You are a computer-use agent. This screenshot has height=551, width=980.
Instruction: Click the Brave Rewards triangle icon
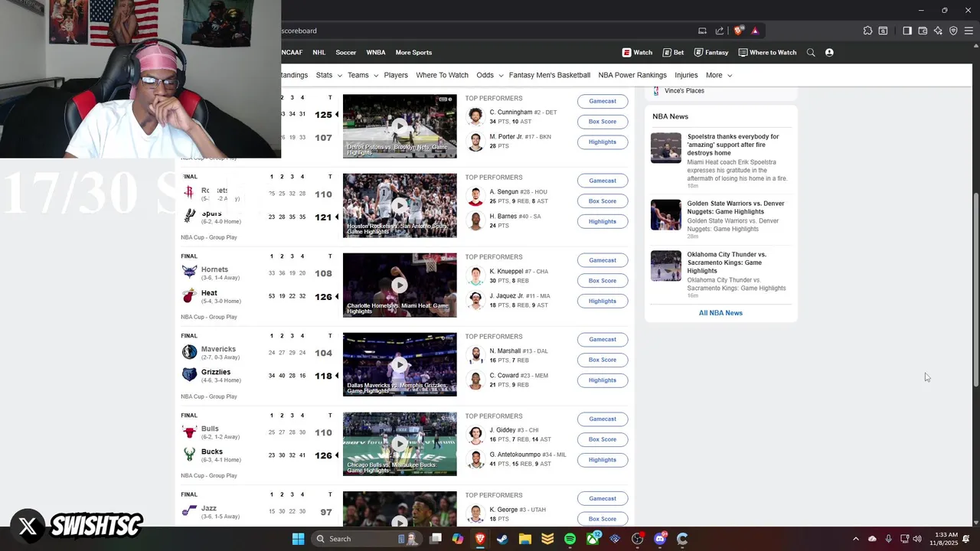(x=755, y=31)
